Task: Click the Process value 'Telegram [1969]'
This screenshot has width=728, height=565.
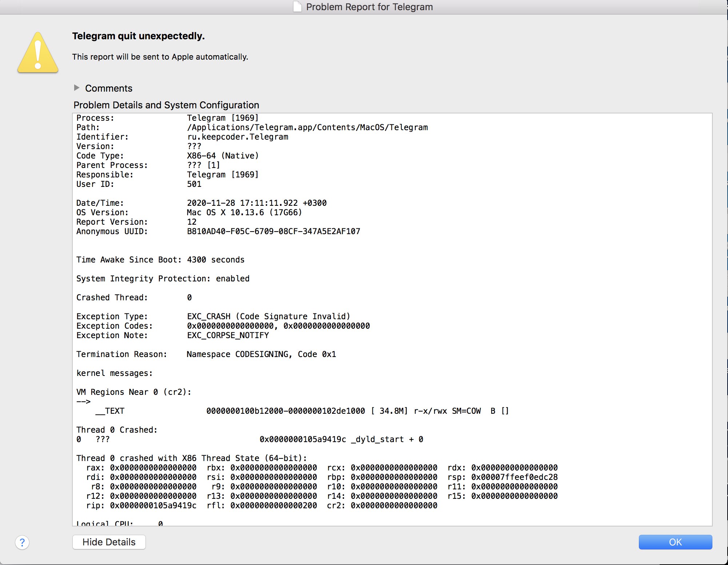Action: (x=223, y=118)
